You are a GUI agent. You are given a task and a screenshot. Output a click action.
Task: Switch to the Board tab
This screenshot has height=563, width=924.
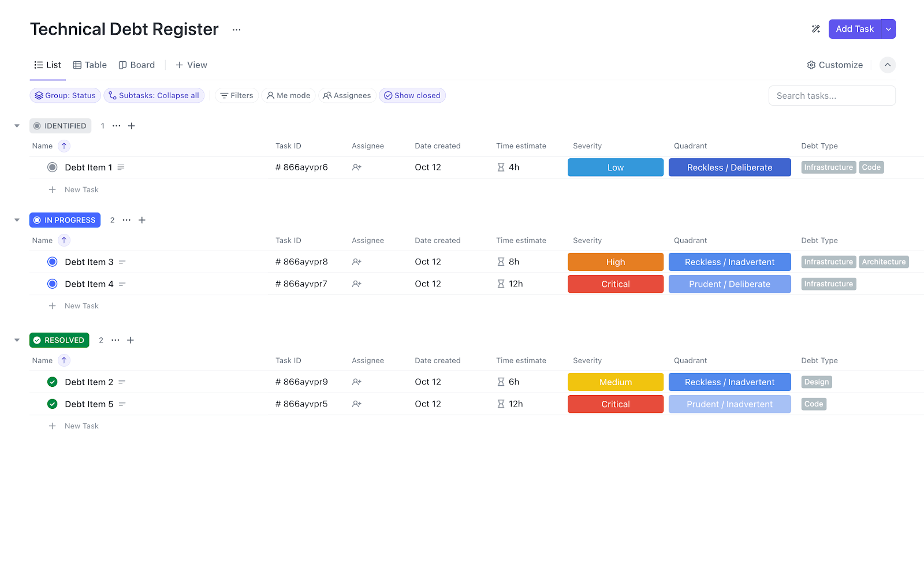pyautogui.click(x=136, y=65)
